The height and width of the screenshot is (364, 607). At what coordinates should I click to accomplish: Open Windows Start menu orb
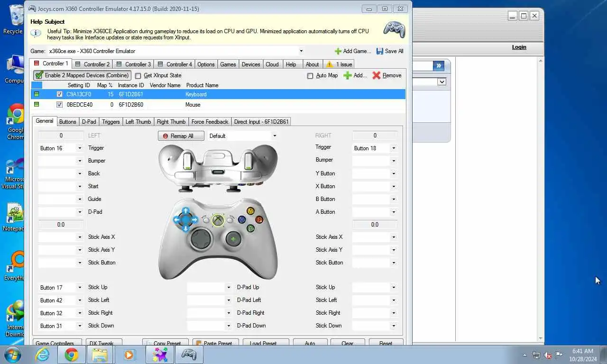coord(13,355)
